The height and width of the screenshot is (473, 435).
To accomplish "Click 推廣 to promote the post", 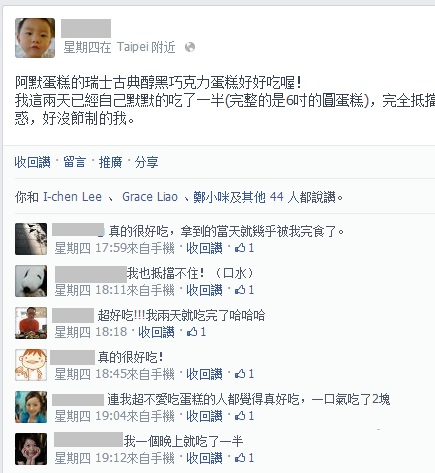I will [110, 162].
